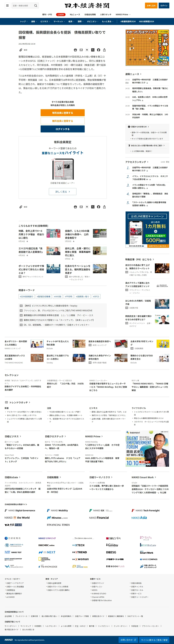Image resolution: width=174 pixels, height=644 pixels.
Task: Click the blue ログインする button
Action: click(62, 129)
